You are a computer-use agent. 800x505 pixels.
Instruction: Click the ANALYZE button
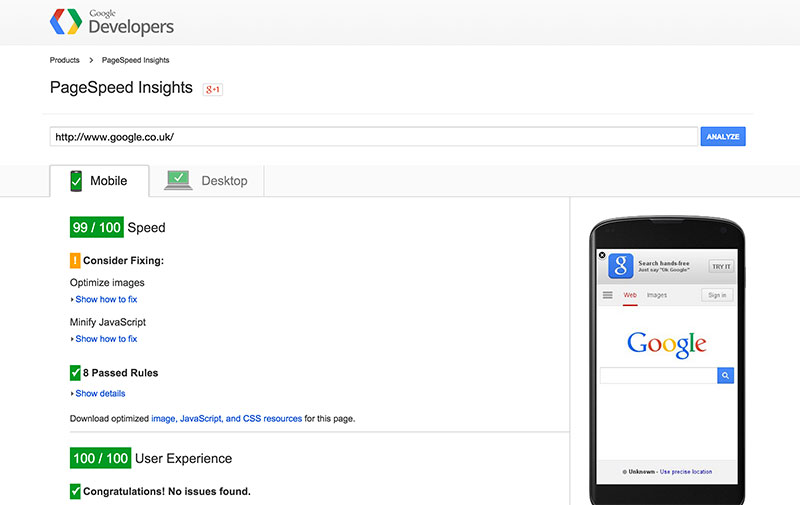pos(722,137)
